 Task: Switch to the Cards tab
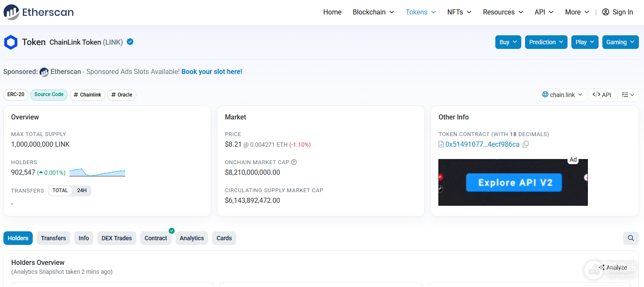224,238
